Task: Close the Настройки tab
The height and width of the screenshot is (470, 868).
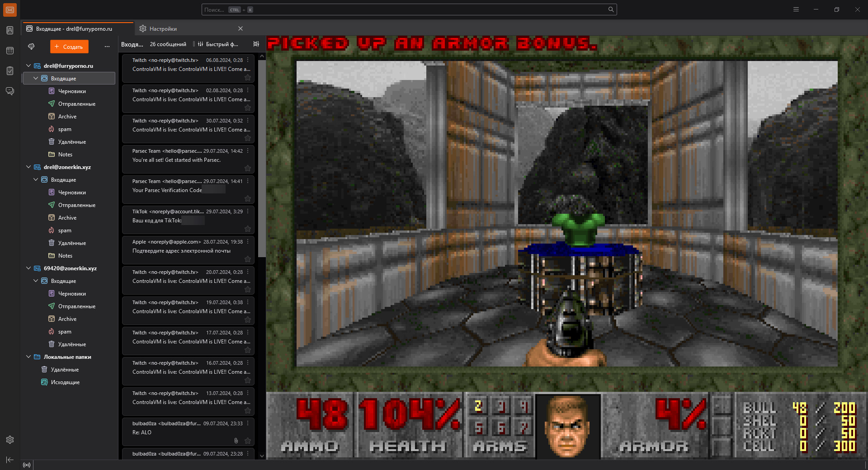Action: click(x=241, y=28)
